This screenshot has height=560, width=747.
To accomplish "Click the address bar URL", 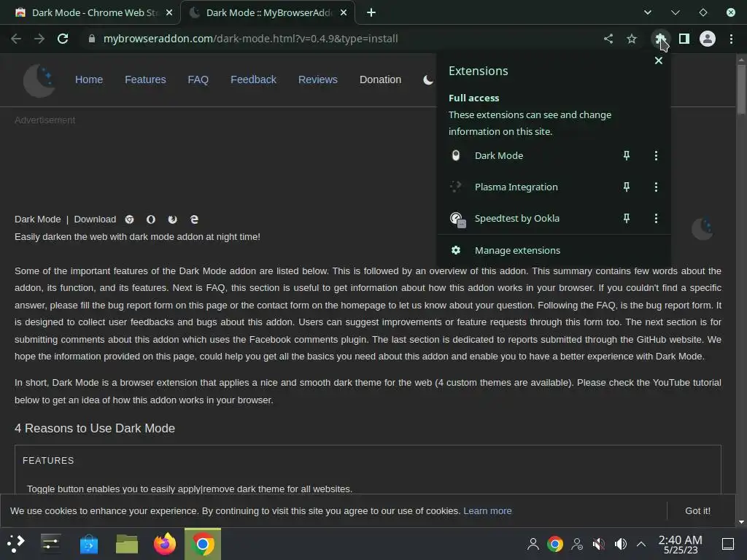I will tap(251, 39).
